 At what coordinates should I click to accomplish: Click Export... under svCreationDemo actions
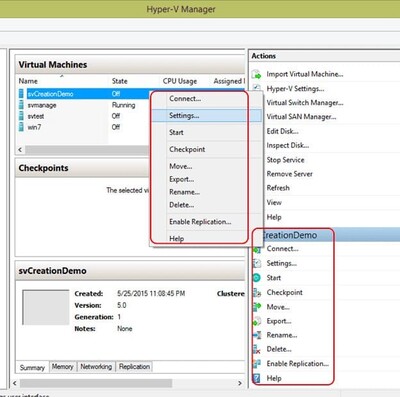pos(279,321)
